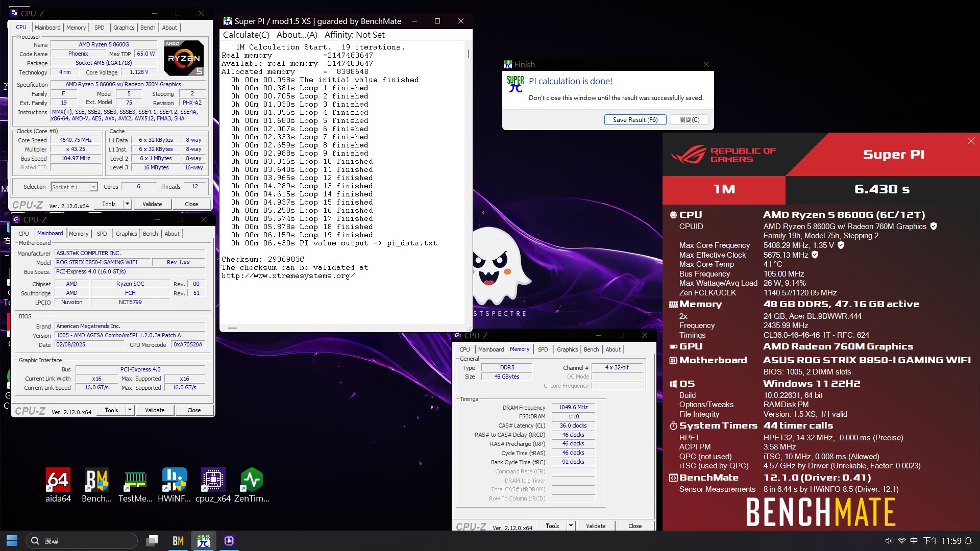The image size is (980, 551).
Task: Open network settings from system tray
Action: (x=901, y=541)
